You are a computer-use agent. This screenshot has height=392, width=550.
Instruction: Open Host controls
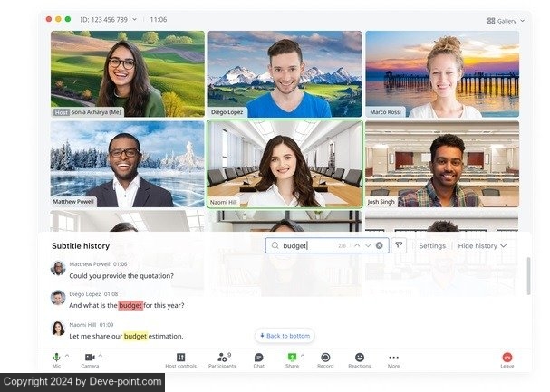180,358
